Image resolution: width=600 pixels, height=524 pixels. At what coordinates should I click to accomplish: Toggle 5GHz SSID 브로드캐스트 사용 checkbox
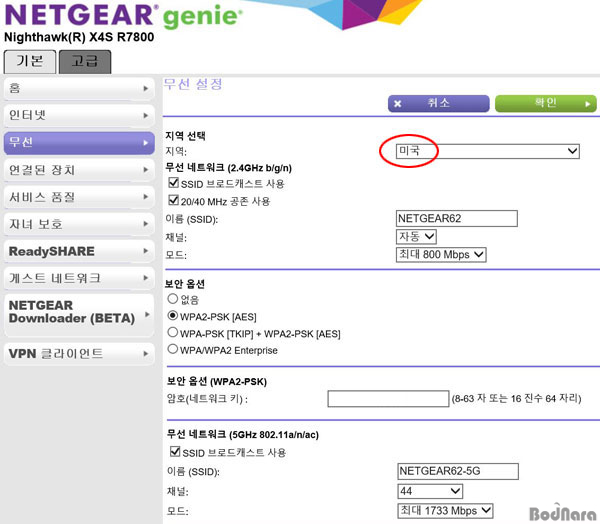click(175, 451)
